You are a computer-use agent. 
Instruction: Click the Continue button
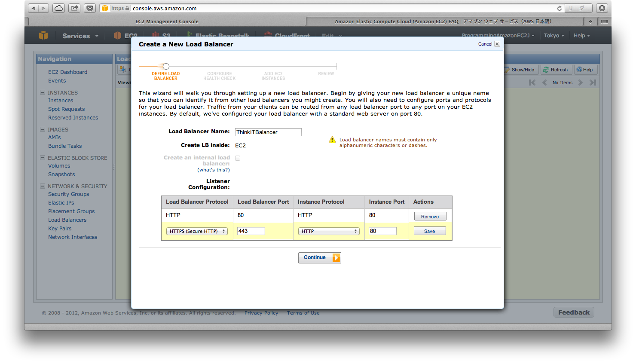tap(319, 257)
